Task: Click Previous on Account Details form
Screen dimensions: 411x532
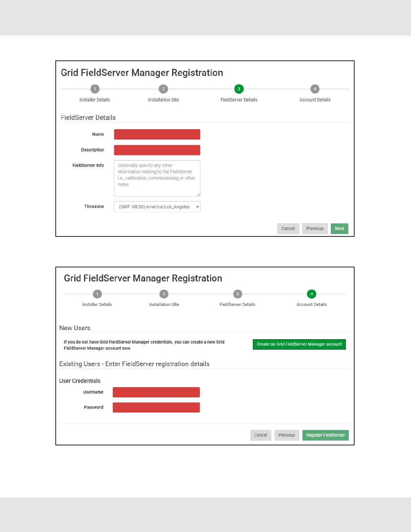Action: tap(286, 435)
